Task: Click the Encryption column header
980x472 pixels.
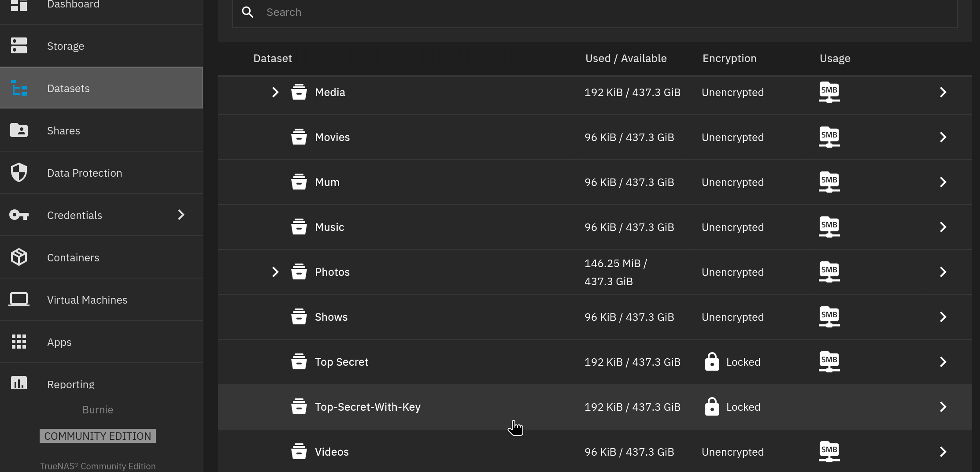Action: tap(729, 58)
